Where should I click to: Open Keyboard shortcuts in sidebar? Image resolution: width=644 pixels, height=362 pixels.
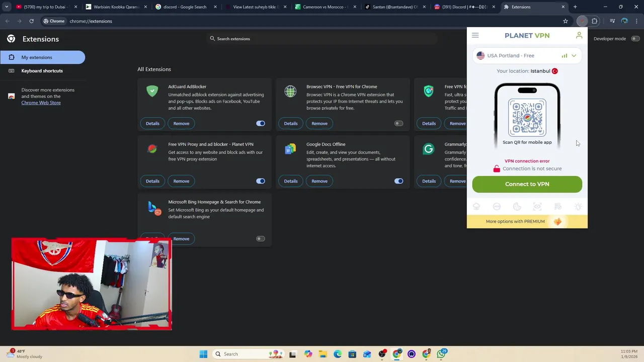[43, 71]
